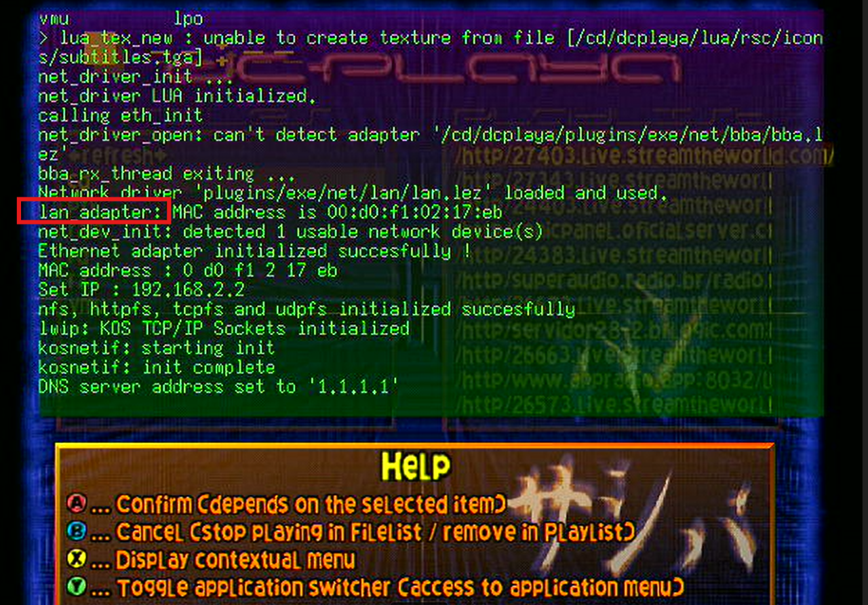Click the "Network driver 'plugins/exe/net/lan/lan.lez'" line
The width and height of the screenshot is (868, 605).
pyautogui.click(x=353, y=193)
